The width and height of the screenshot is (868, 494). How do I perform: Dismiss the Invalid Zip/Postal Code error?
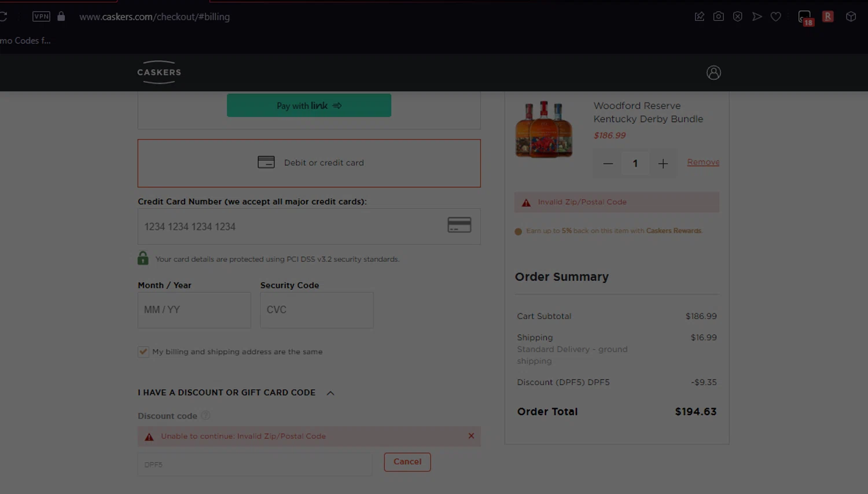click(x=471, y=436)
